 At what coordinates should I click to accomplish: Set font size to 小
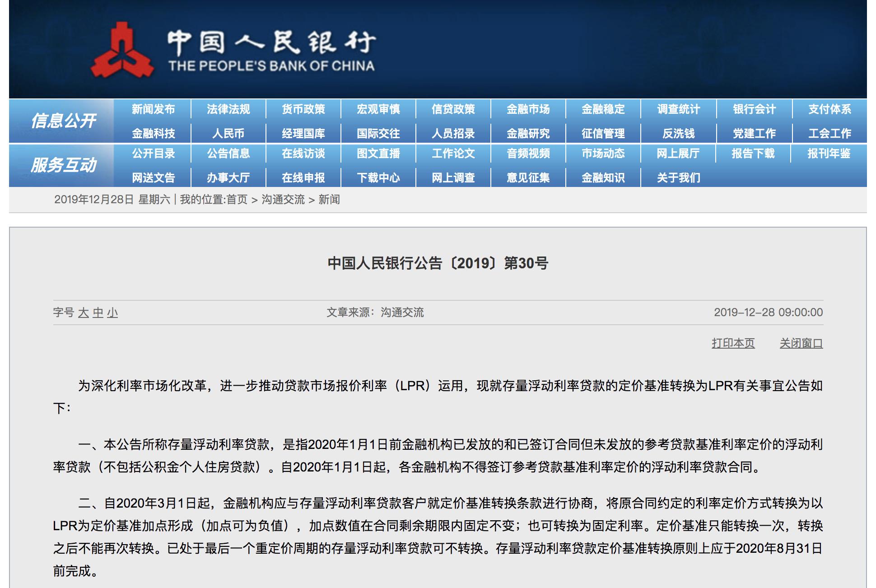[112, 313]
